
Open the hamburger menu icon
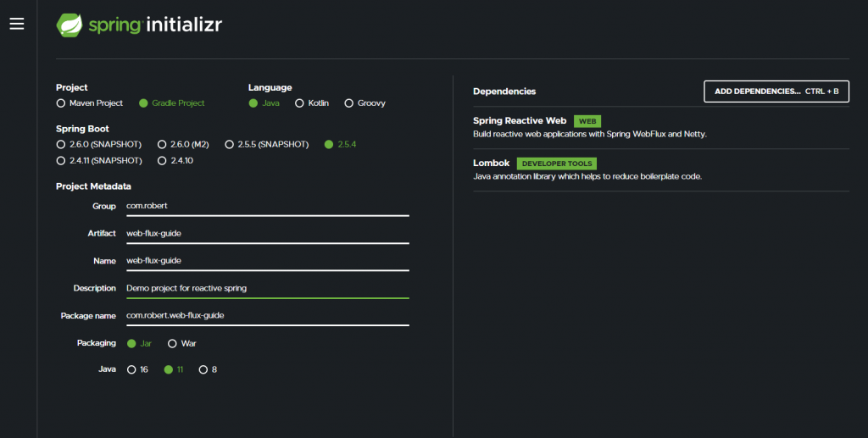pos(17,24)
